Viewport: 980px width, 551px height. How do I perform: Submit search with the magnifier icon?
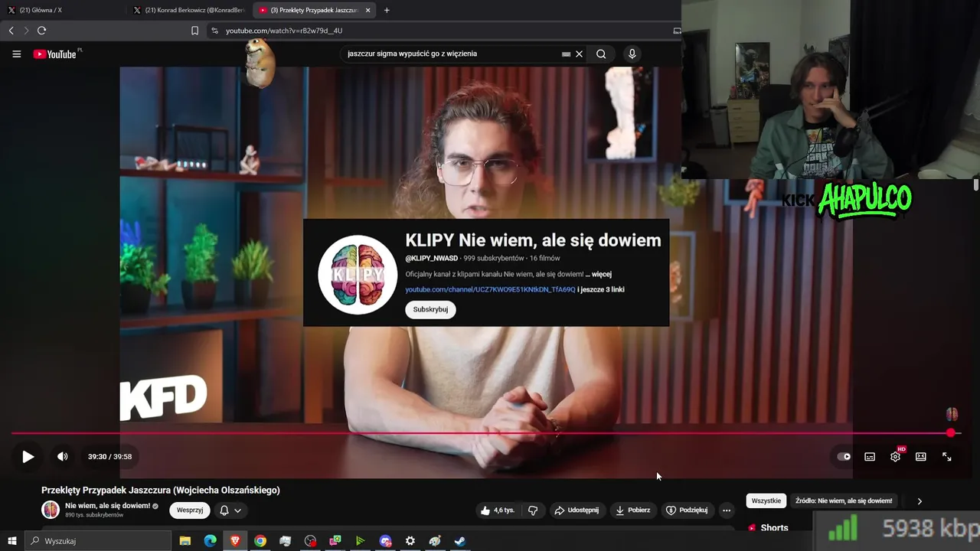(601, 54)
